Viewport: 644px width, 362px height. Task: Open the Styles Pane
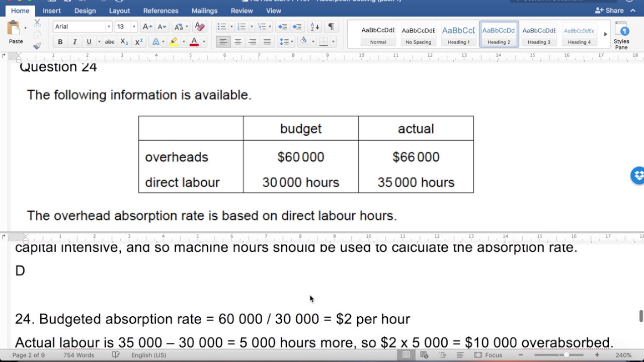(x=621, y=35)
